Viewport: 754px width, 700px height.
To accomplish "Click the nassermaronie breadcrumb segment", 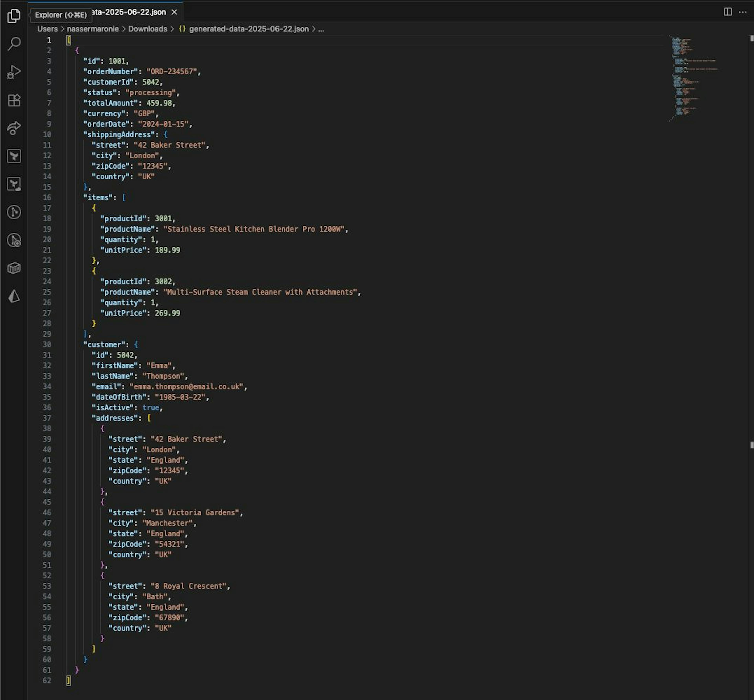I will coord(92,29).
